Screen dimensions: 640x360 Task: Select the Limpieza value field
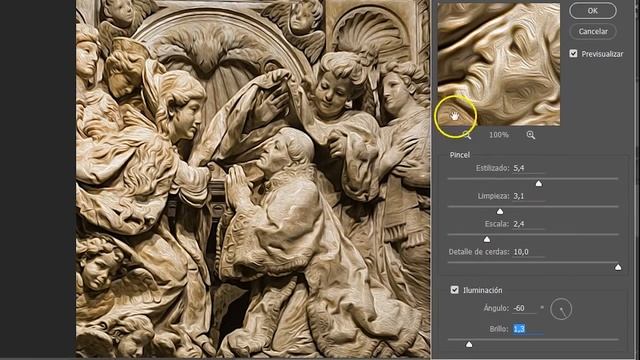coord(528,196)
